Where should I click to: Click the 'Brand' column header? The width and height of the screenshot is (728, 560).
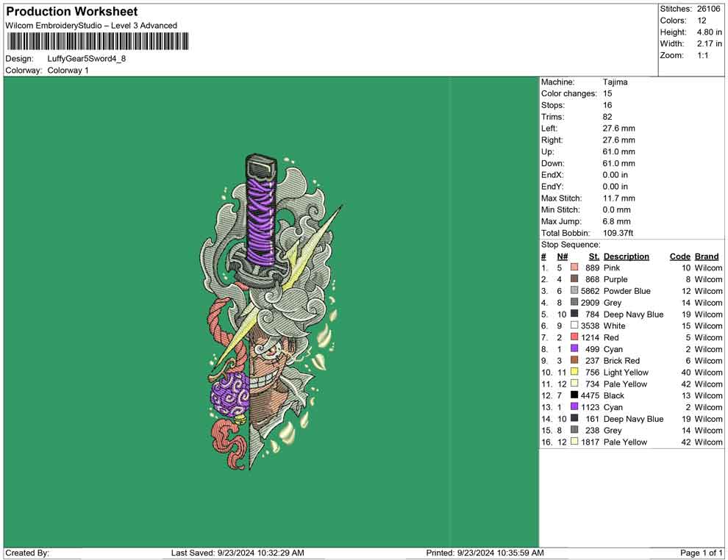tap(707, 256)
